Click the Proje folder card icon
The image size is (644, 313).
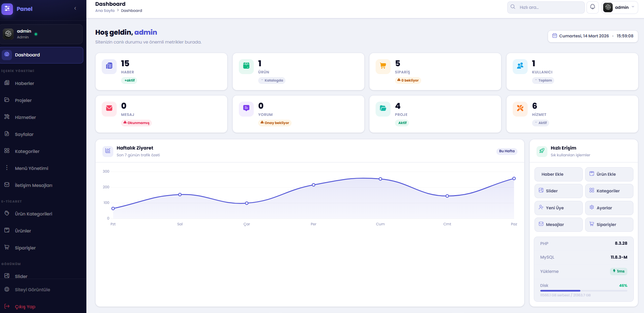click(x=383, y=108)
